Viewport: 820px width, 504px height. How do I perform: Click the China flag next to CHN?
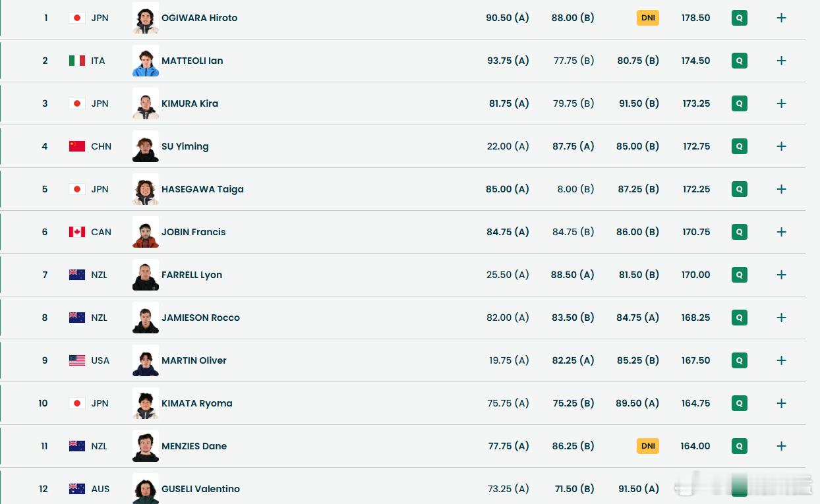pos(77,146)
